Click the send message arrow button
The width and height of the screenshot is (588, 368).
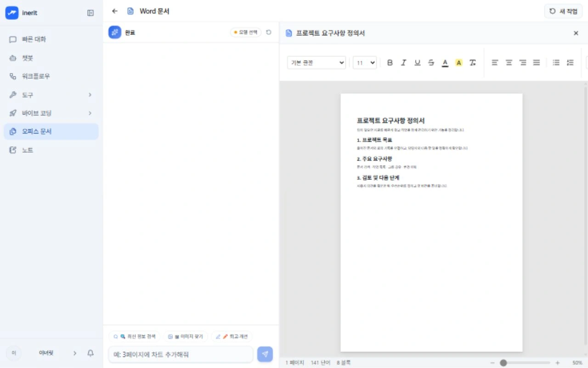coord(265,354)
